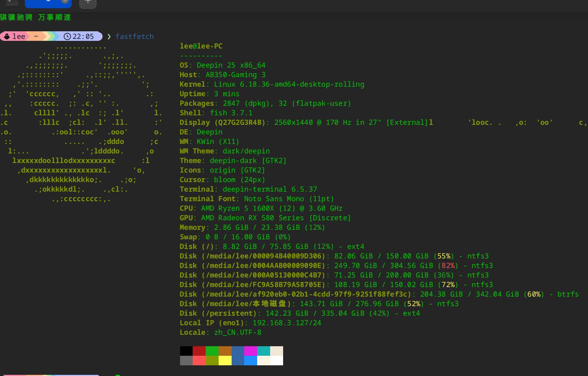Select the Local IP 192.168.3.127/24

point(287,323)
